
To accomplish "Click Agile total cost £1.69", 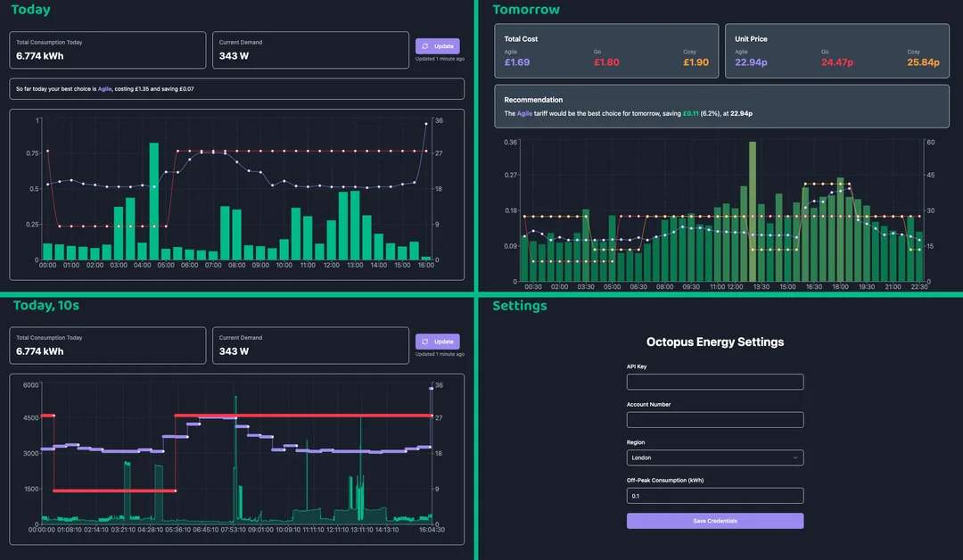I will tap(517, 62).
